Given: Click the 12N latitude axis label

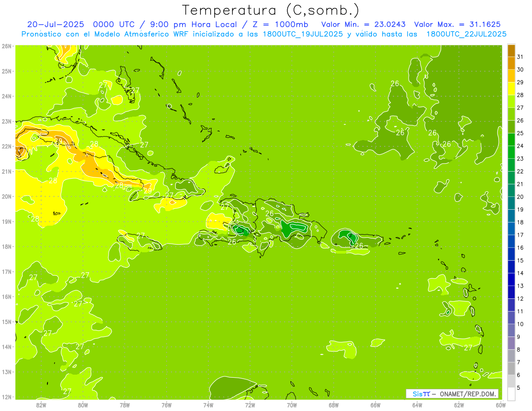Looking at the screenshot, I should [6, 397].
